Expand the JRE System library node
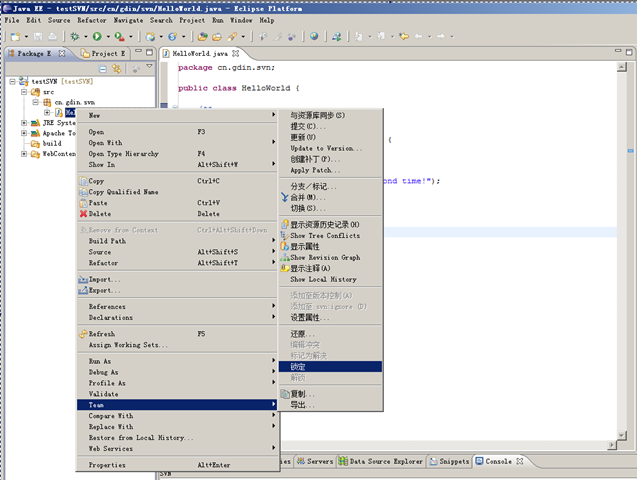This screenshot has height=480, width=637. click(24, 123)
